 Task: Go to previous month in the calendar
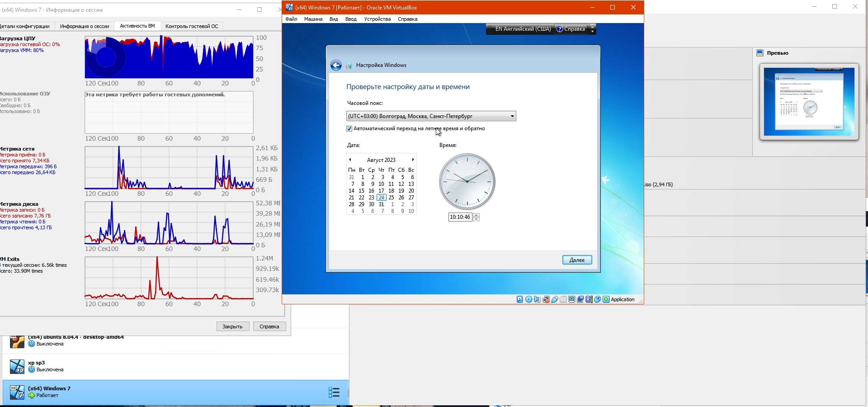[x=350, y=160]
